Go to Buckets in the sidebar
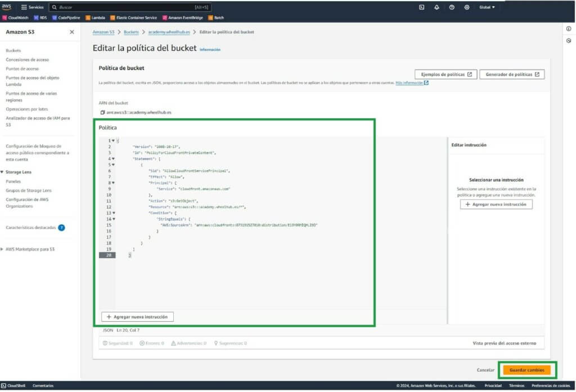The height and width of the screenshot is (392, 576). (13, 51)
